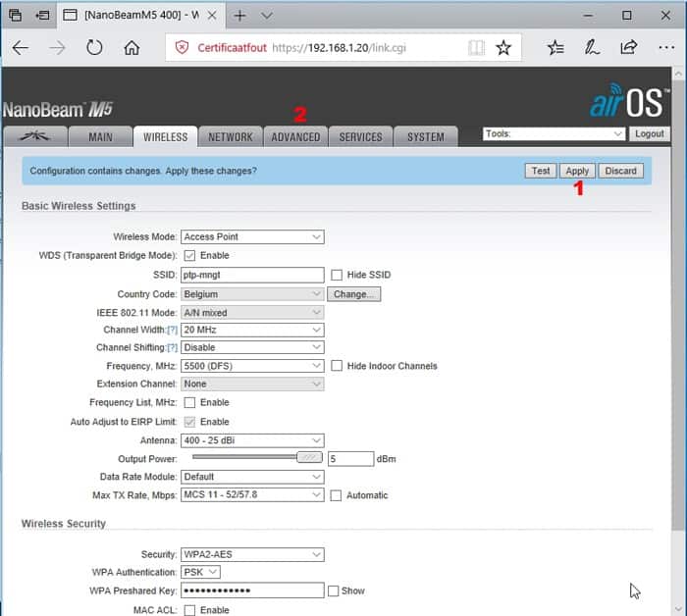Click the certificate error shield icon
This screenshot has width=687, height=616.
pyautogui.click(x=182, y=47)
